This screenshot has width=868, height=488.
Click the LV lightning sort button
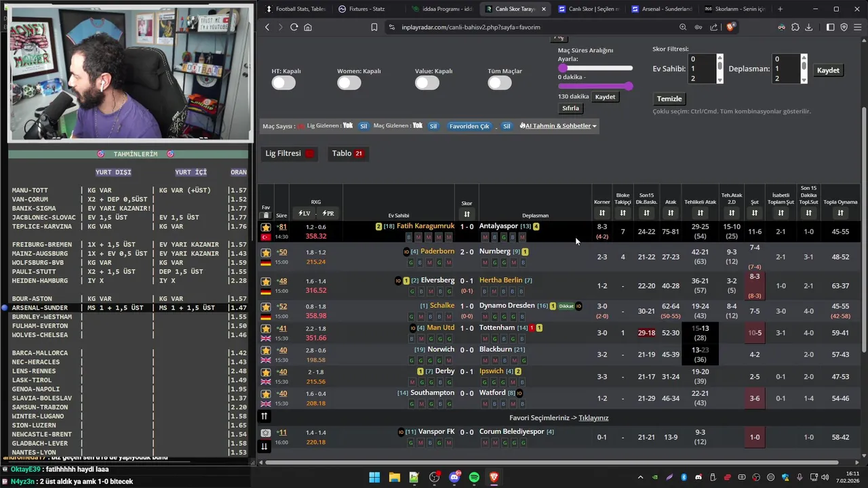tap(304, 213)
